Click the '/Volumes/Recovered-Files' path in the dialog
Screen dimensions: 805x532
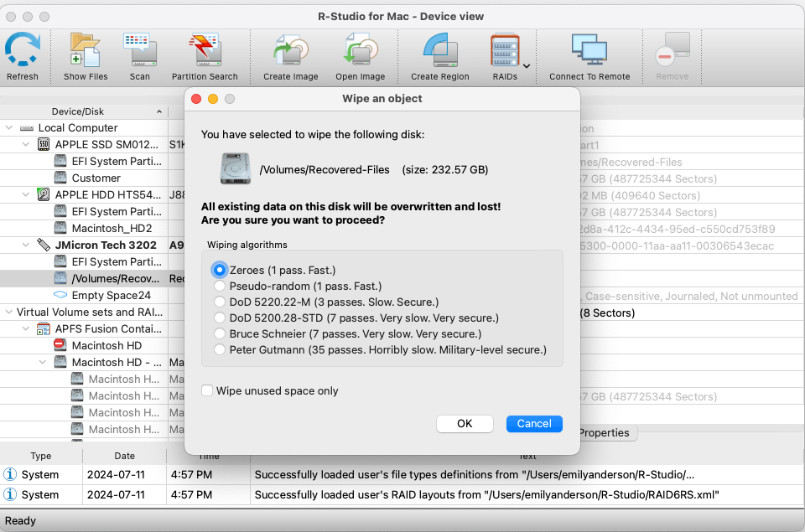point(325,169)
